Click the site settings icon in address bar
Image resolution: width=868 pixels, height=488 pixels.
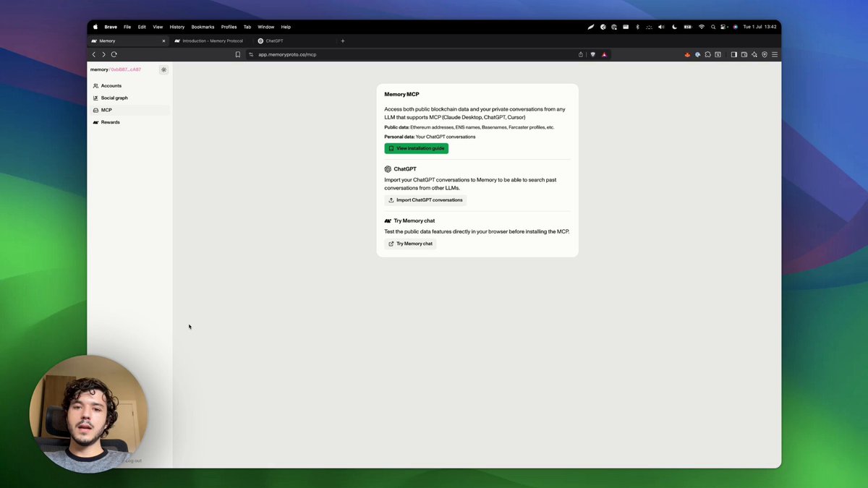(x=252, y=54)
